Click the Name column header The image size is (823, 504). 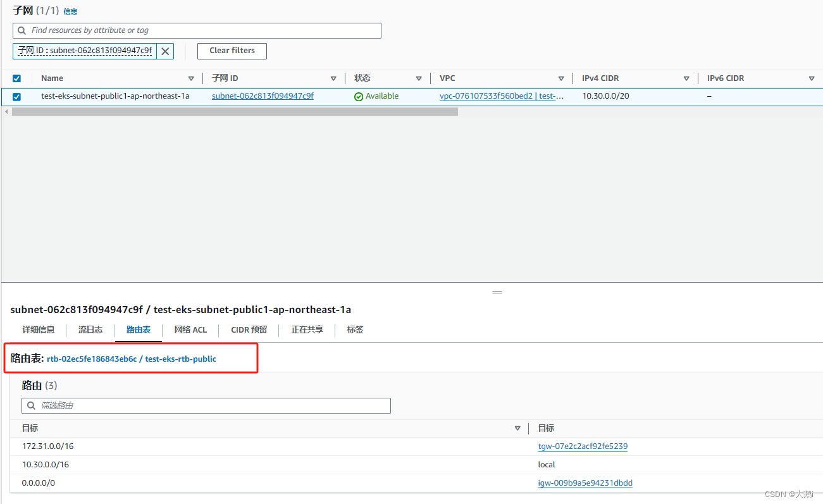tap(52, 78)
